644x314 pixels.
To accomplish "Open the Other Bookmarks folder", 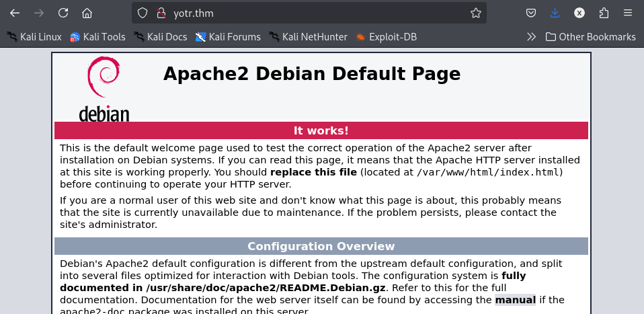I will point(591,37).
